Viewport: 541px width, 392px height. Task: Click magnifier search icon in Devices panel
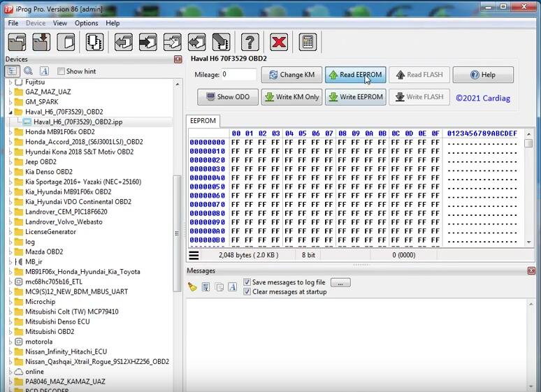point(28,71)
